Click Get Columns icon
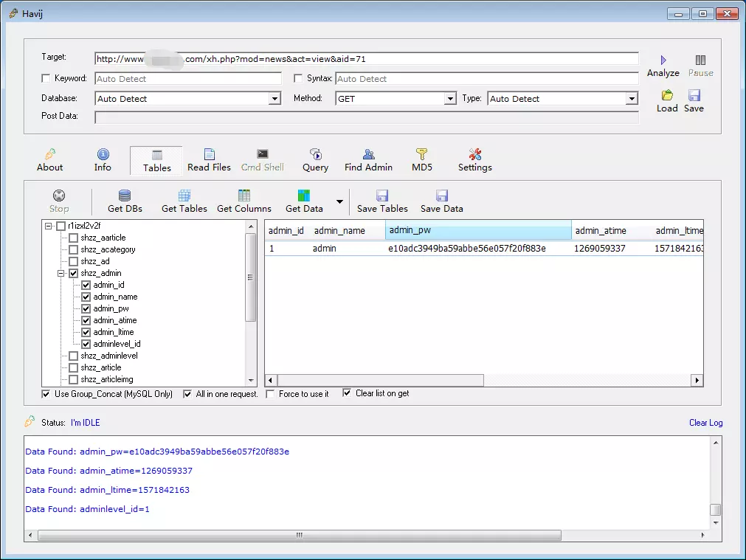 tap(244, 196)
